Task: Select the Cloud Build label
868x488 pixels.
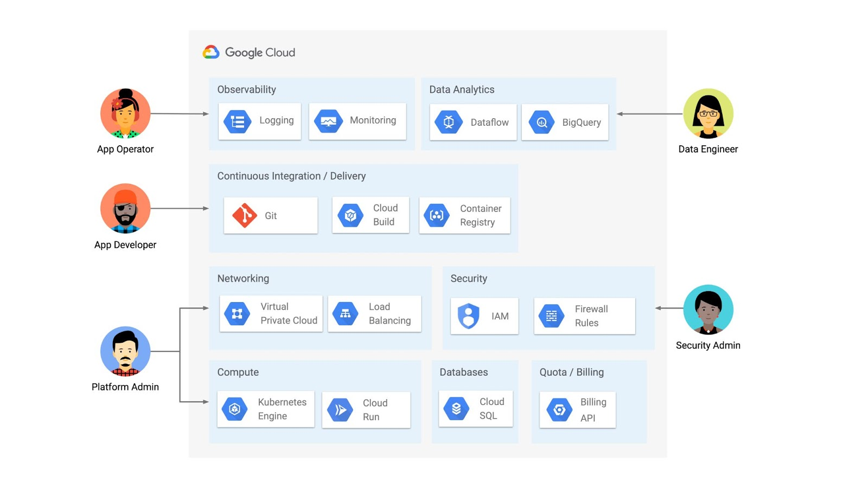Action: [x=385, y=215]
